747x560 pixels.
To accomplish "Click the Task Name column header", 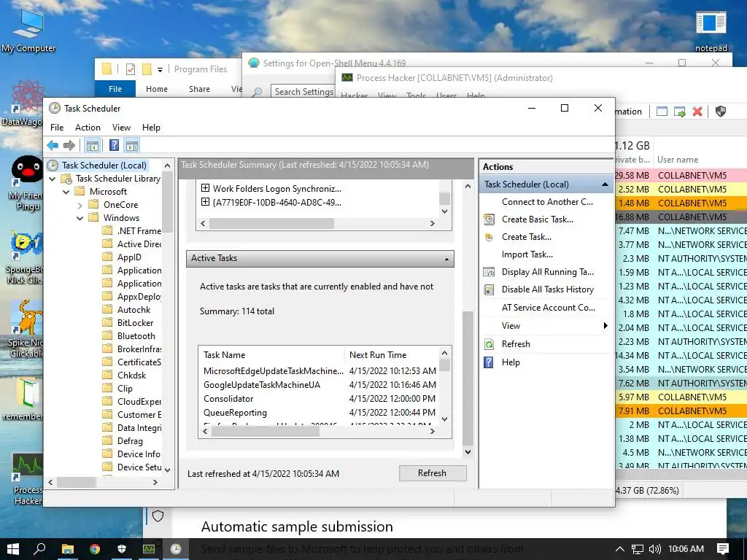I will [271, 355].
